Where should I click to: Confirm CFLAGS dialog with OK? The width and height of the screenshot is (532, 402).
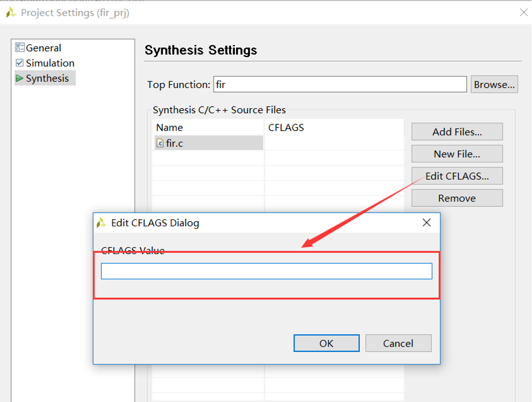pyautogui.click(x=326, y=343)
